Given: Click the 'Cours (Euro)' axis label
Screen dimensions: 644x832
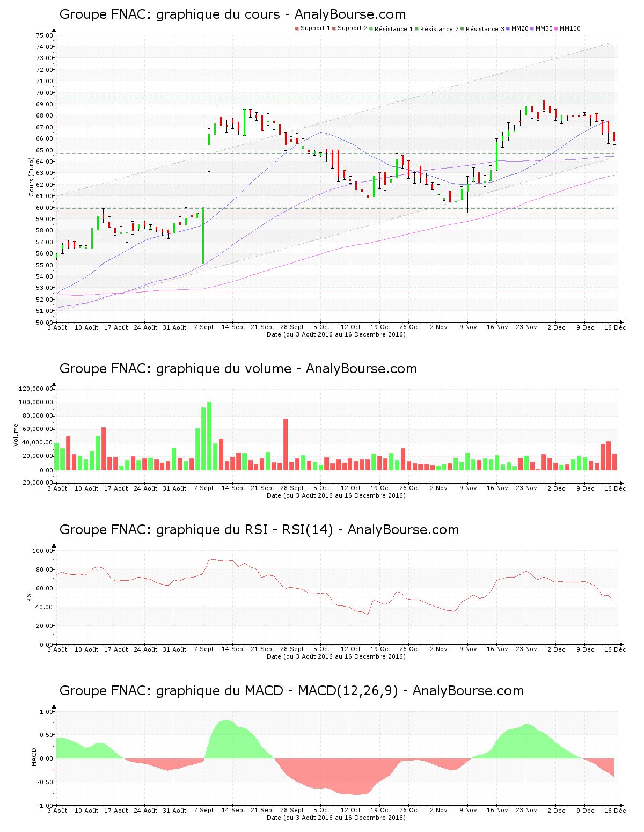Looking at the screenshot, I should (x=31, y=177).
